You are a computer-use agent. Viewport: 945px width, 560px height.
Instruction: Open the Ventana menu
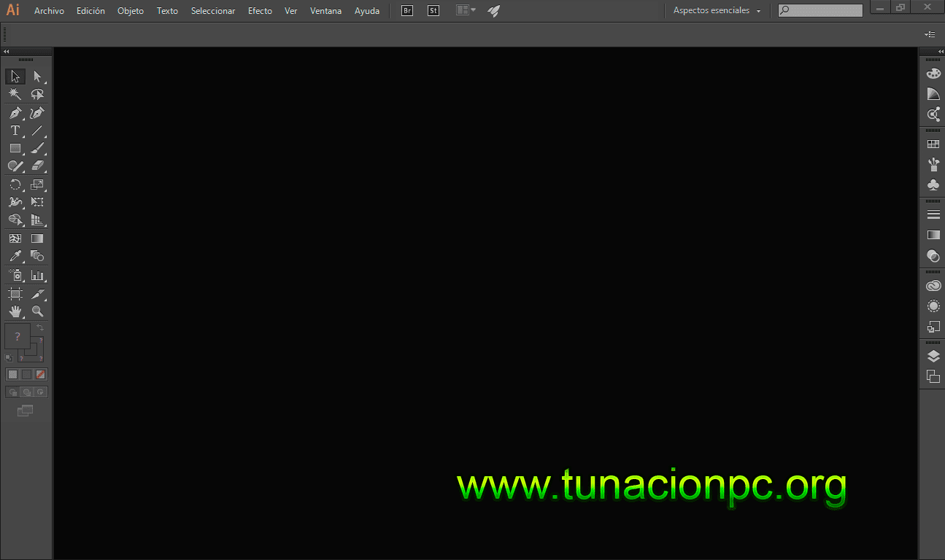(325, 11)
